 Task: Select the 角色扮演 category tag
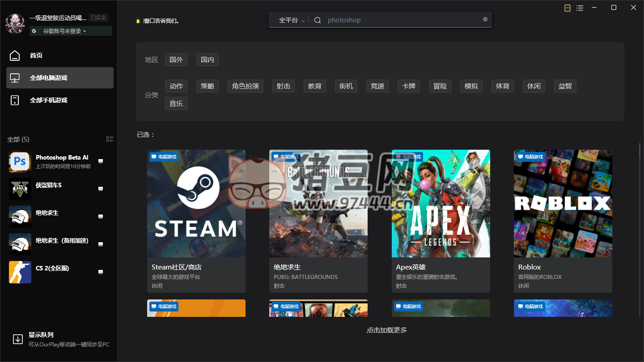click(x=246, y=86)
